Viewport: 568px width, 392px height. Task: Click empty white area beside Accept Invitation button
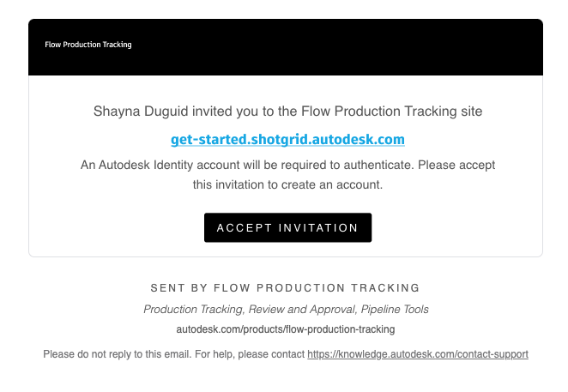point(453,227)
